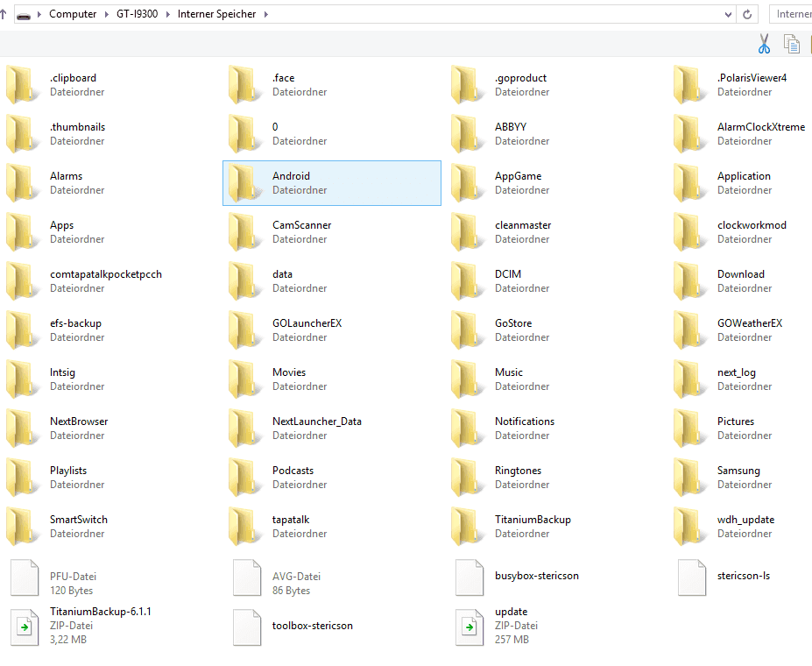Refresh the current folder view
812x666 pixels.
click(747, 15)
